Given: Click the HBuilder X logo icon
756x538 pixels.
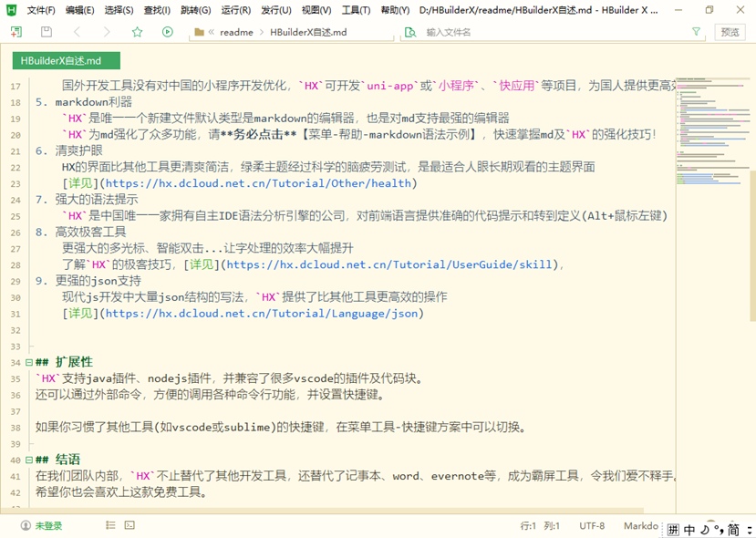Looking at the screenshot, I should tap(10, 10).
